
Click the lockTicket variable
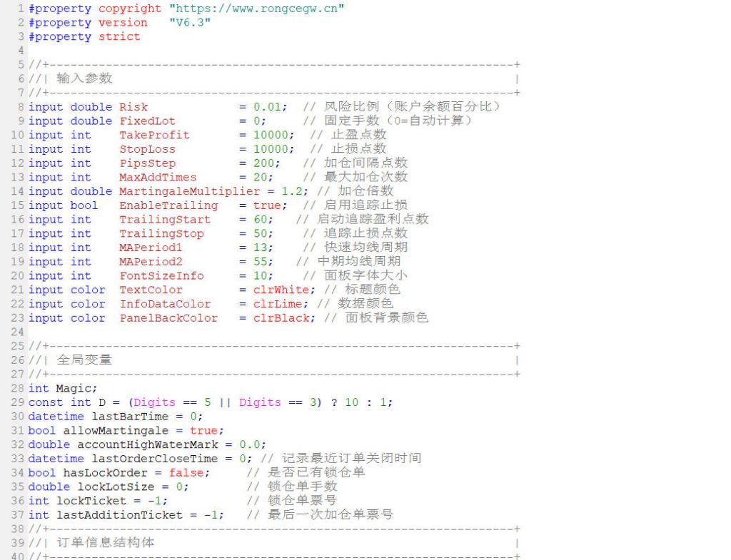pos(91,501)
